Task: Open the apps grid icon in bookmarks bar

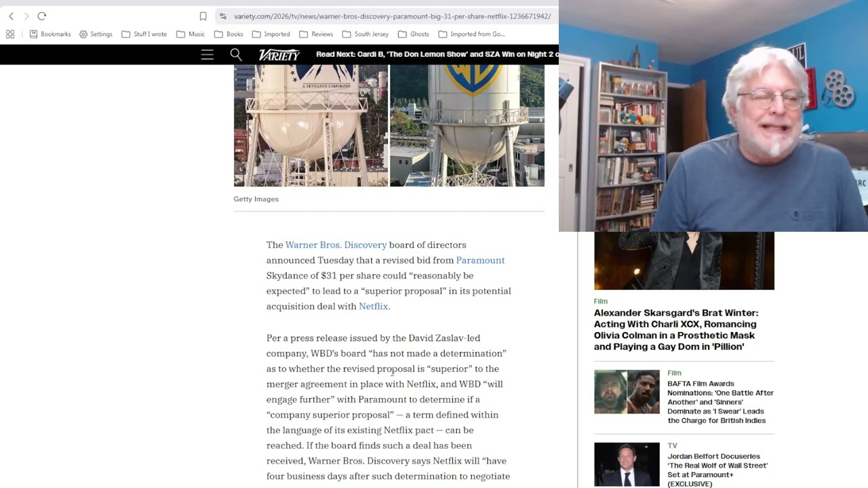Action: [x=10, y=34]
